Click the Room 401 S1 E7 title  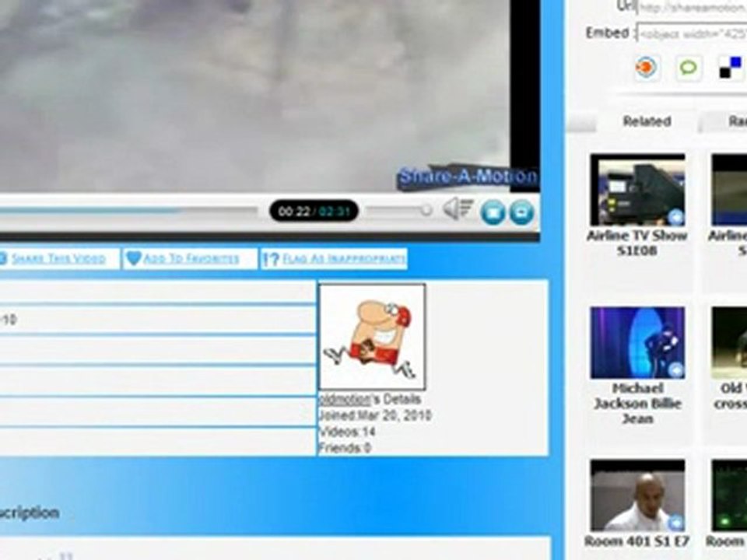(637, 541)
